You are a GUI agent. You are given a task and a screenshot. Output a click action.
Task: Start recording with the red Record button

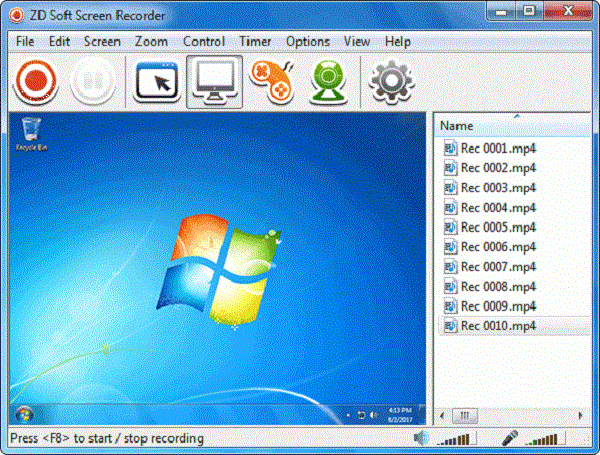coord(36,82)
